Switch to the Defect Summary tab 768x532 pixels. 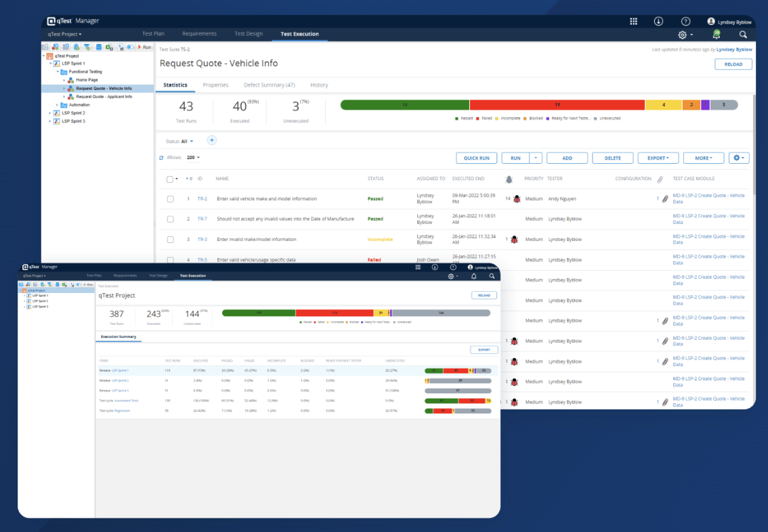tap(270, 85)
